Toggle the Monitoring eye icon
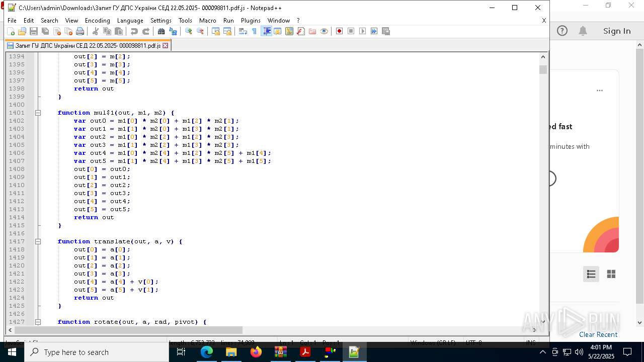This screenshot has height=362, width=644. point(324,31)
